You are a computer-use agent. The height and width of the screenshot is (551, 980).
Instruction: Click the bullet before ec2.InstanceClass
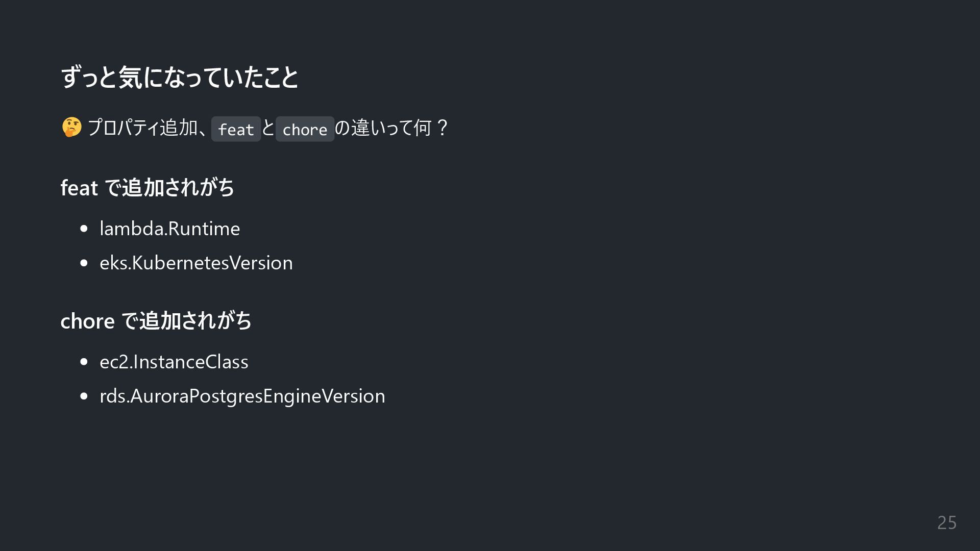click(x=84, y=362)
